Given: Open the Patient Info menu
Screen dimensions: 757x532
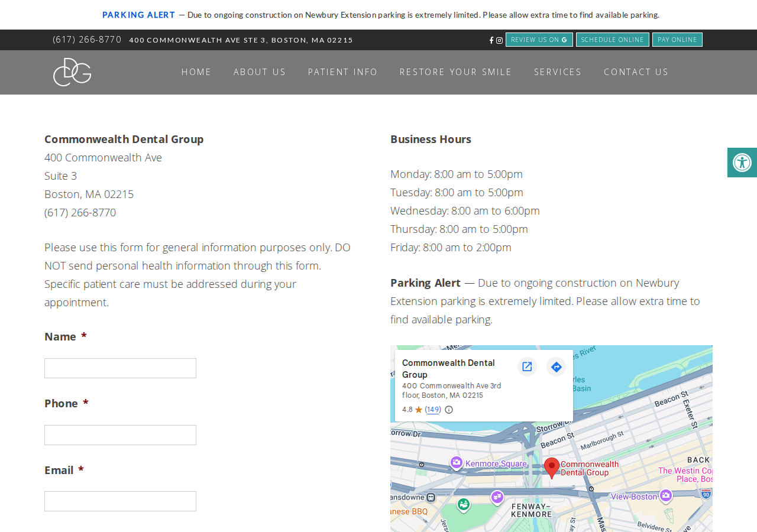Looking at the screenshot, I should pyautogui.click(x=343, y=72).
